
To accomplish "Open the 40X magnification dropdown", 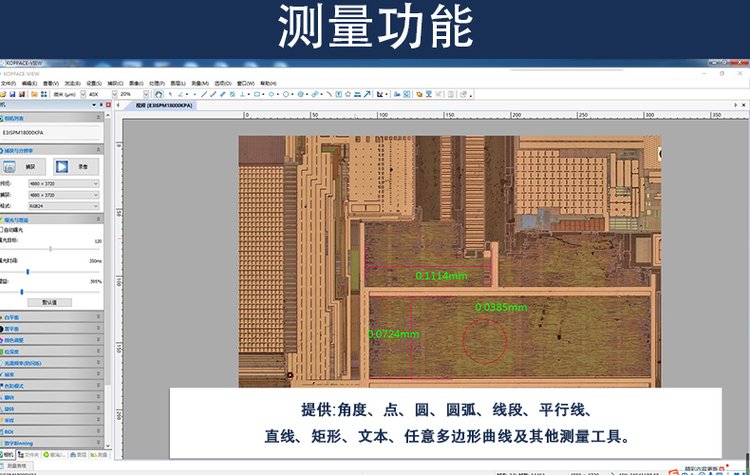I will [x=114, y=94].
